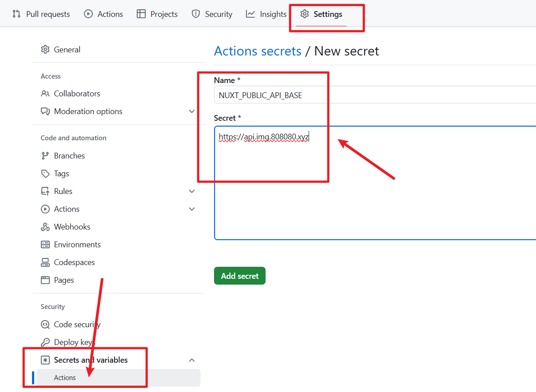Switch to the Insights tab
Image resolution: width=536 pixels, height=392 pixels.
[x=266, y=14]
